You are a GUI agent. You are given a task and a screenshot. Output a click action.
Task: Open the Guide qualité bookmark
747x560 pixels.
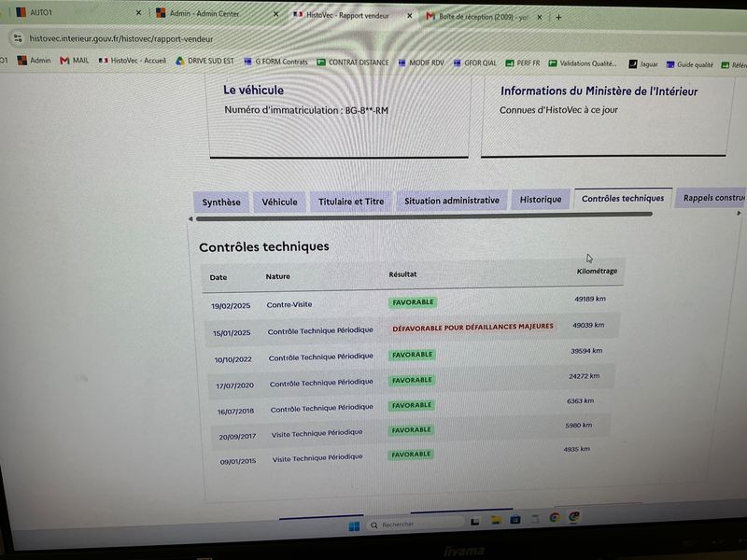coord(690,64)
